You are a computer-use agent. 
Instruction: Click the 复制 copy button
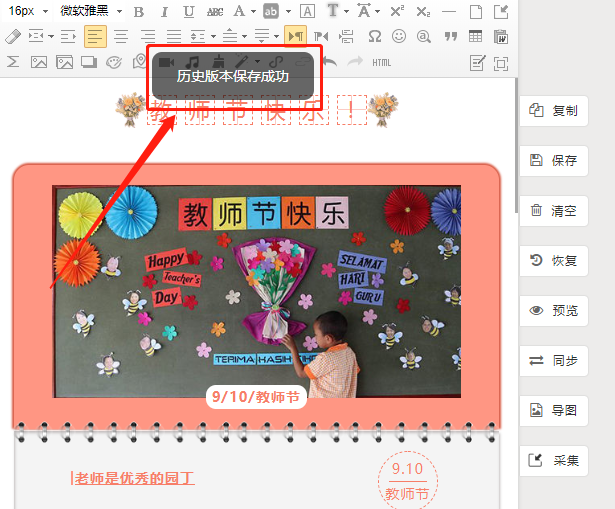553,111
